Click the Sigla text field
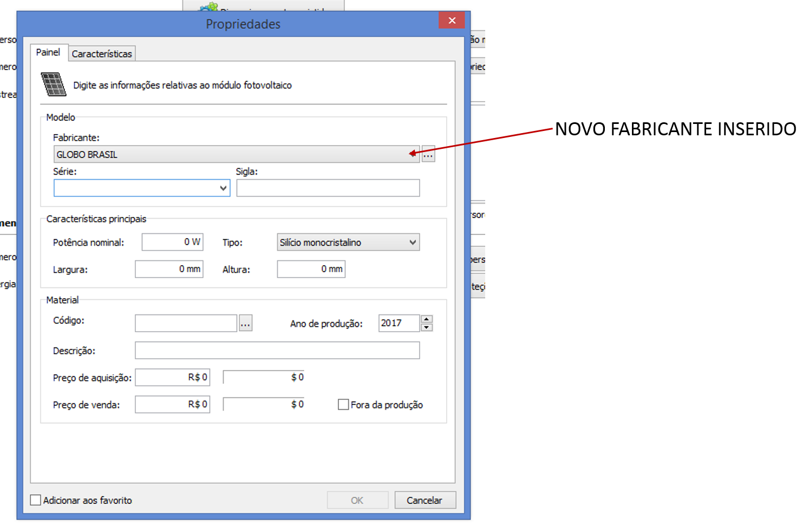Viewport: 809px width, 532px height. point(328,188)
